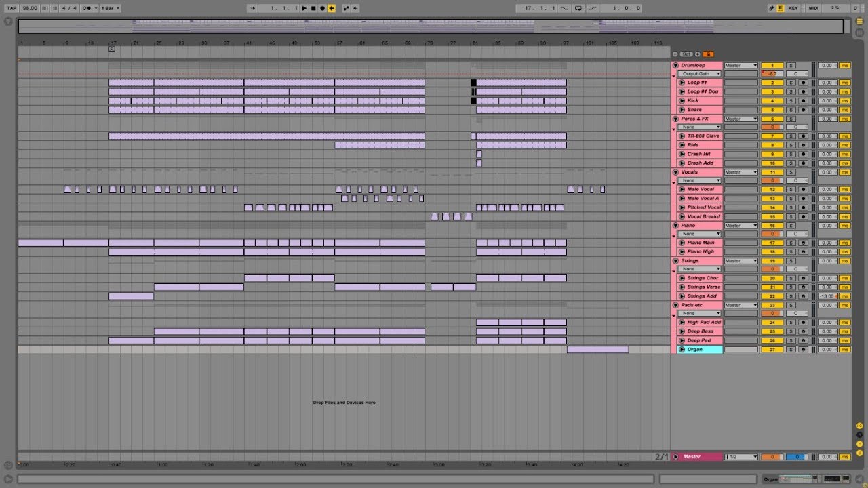Unfold the Loop #1 track
The height and width of the screenshot is (488, 868).
682,83
